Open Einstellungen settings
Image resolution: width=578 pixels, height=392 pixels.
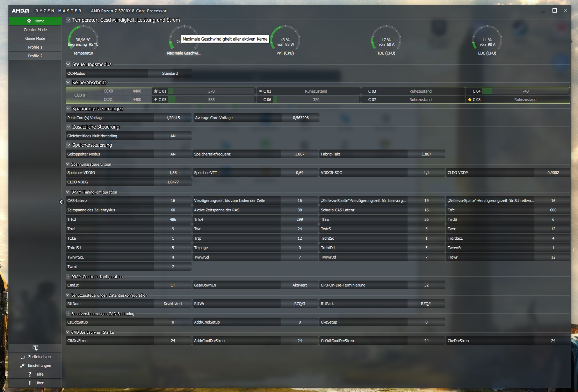click(x=35, y=365)
